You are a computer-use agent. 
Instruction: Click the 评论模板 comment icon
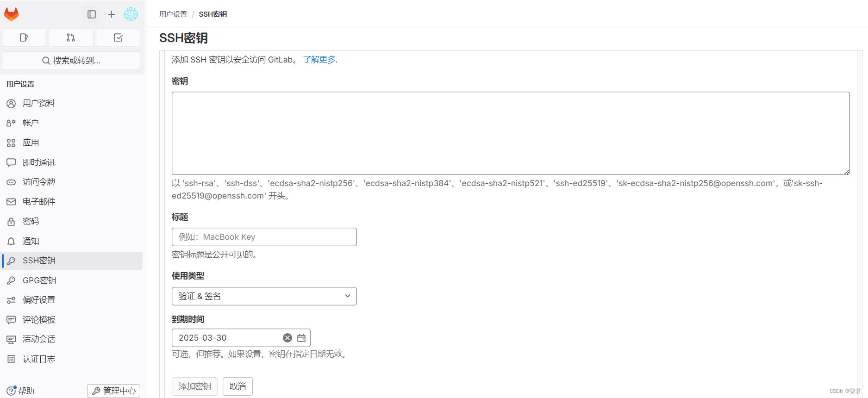point(11,320)
